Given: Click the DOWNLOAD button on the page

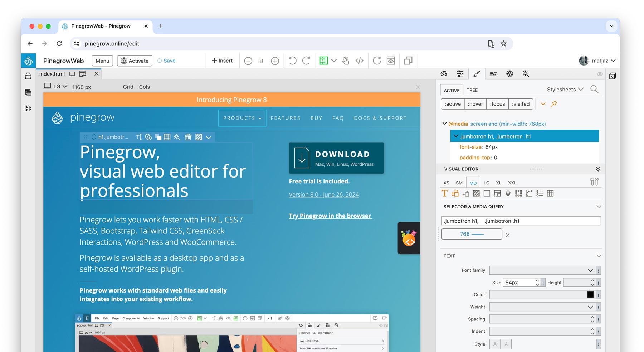Looking at the screenshot, I should pos(336,158).
